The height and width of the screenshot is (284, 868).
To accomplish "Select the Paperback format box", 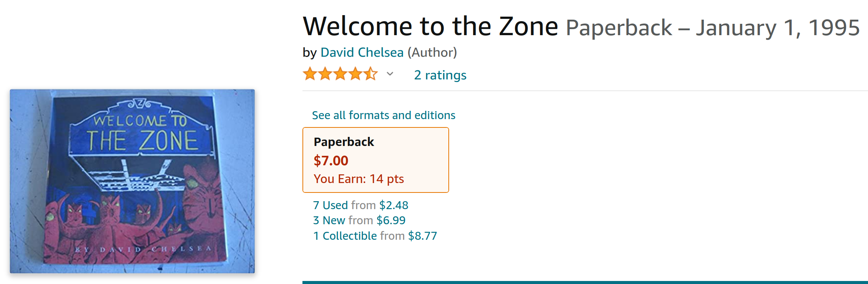I will (x=376, y=160).
